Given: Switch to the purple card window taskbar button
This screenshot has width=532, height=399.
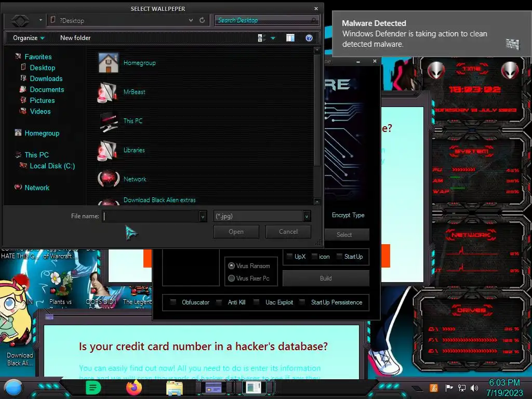Looking at the screenshot, I should pyautogui.click(x=214, y=388).
